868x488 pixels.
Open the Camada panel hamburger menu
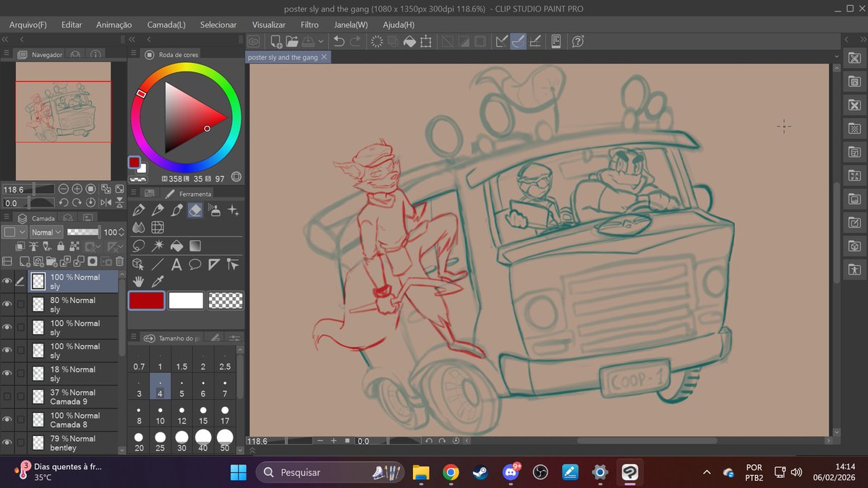pyautogui.click(x=7, y=218)
